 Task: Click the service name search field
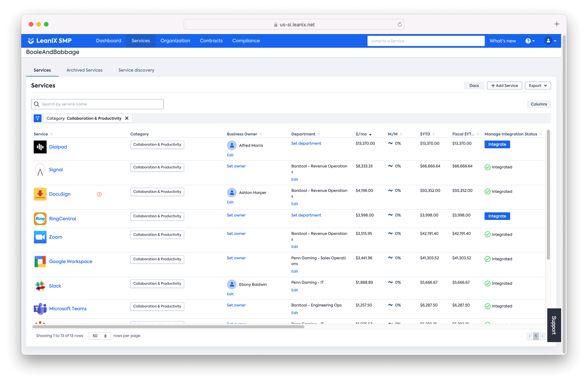97,104
